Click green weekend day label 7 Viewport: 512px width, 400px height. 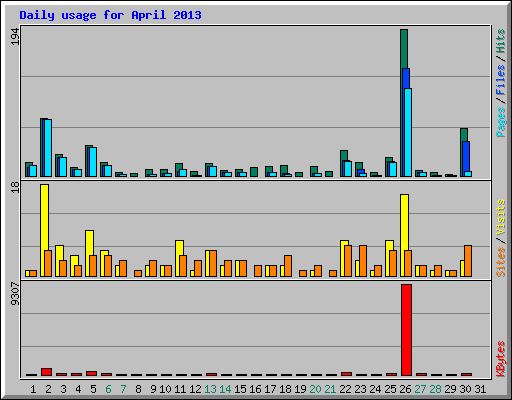pyautogui.click(x=123, y=389)
